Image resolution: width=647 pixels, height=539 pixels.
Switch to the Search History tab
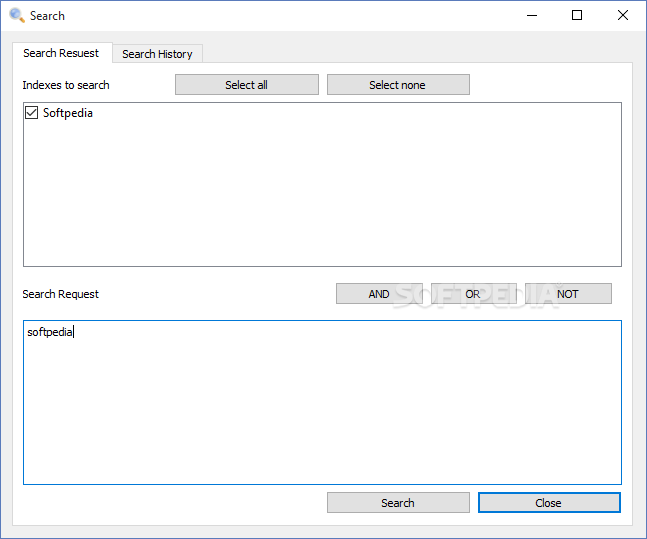coord(157,54)
